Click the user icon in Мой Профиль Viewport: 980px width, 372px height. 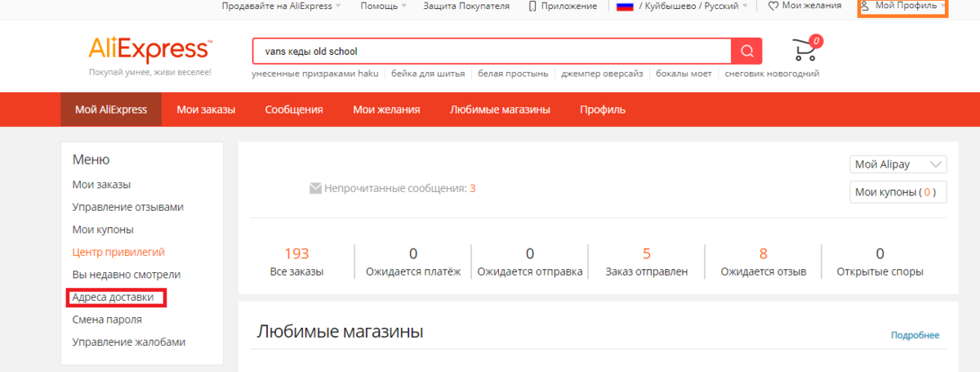[x=865, y=6]
